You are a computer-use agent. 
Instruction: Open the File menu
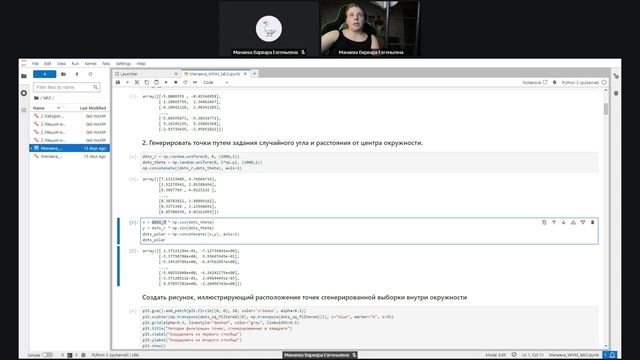click(x=35, y=64)
